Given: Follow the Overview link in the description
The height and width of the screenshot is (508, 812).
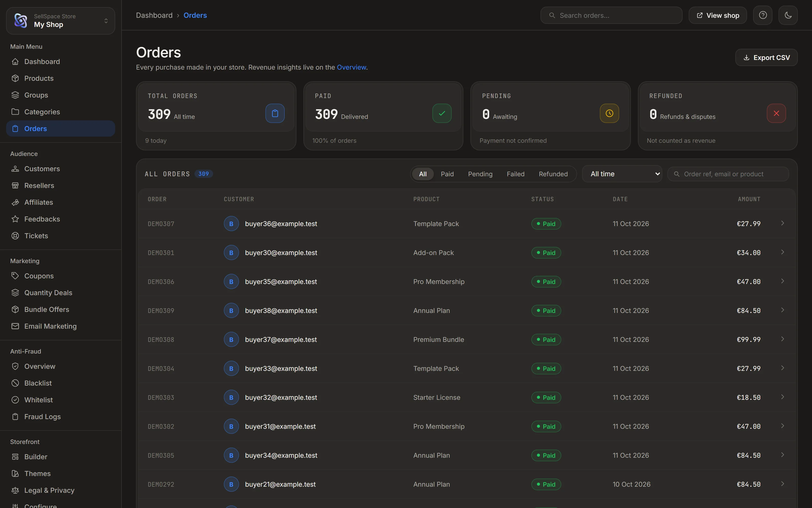Looking at the screenshot, I should point(351,67).
